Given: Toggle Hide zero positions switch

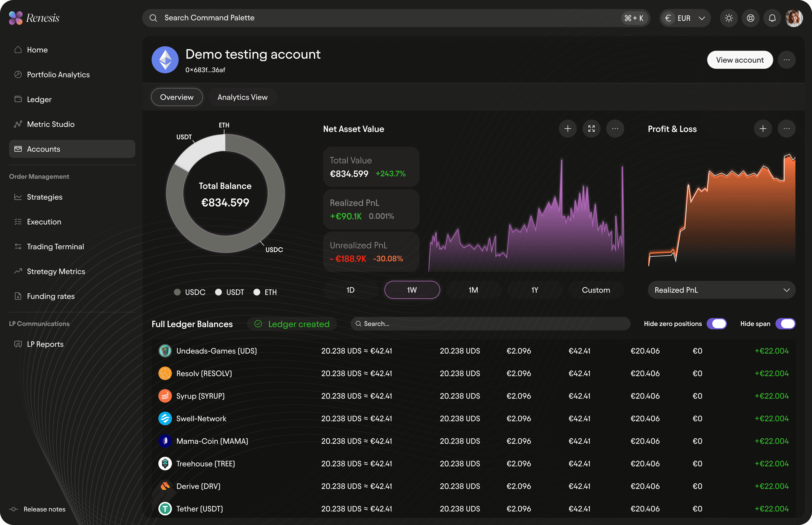Looking at the screenshot, I should tap(717, 323).
